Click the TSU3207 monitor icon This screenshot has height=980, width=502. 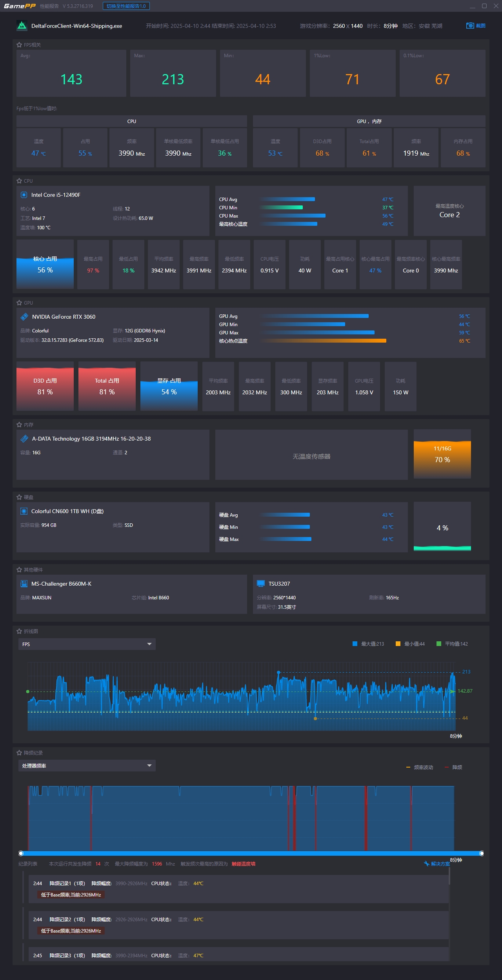pyautogui.click(x=260, y=584)
